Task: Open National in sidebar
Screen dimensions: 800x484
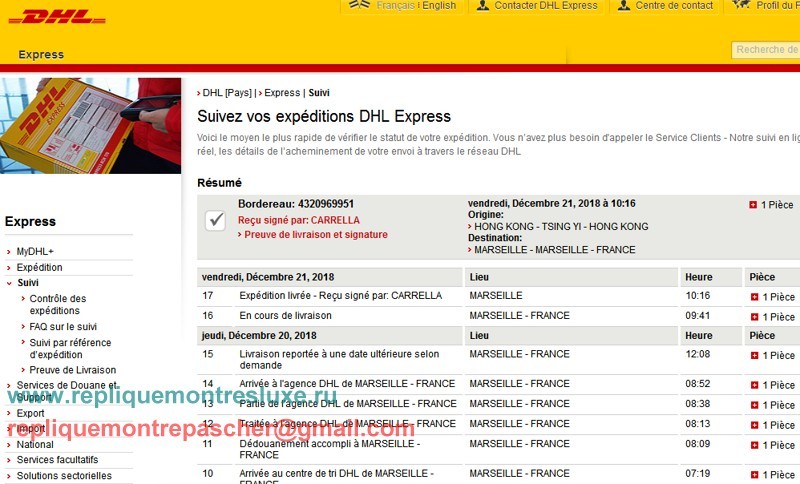Action: pyautogui.click(x=35, y=444)
